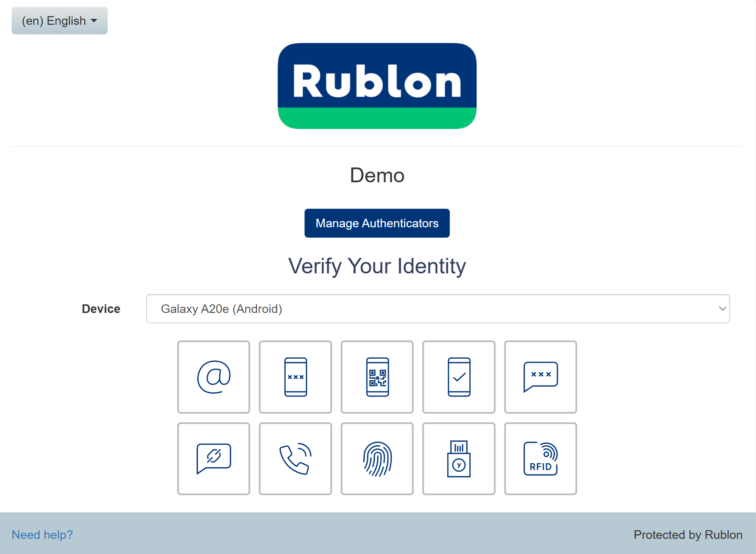This screenshot has width=756, height=554.
Task: Choose the fingerprint WebAuthn method
Action: pos(377,458)
